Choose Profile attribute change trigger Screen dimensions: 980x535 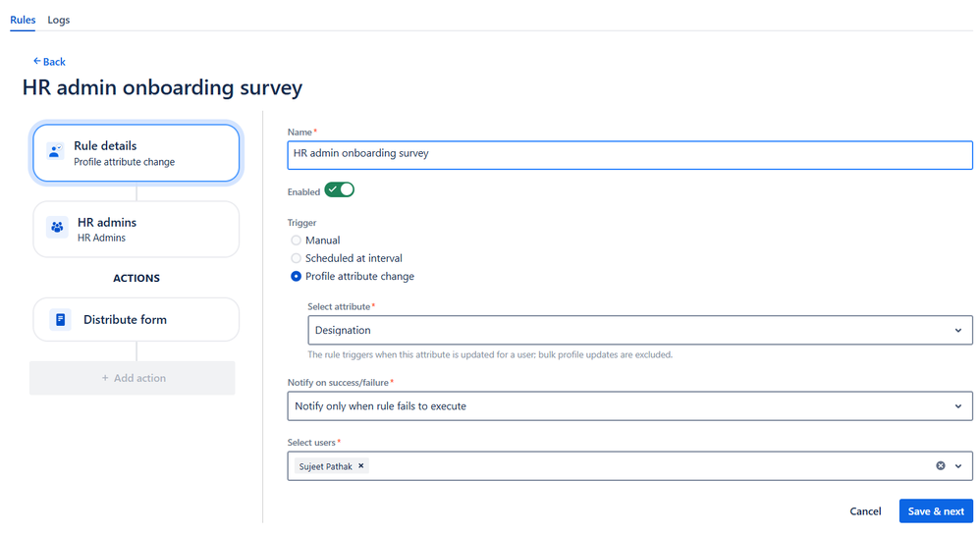(x=297, y=277)
